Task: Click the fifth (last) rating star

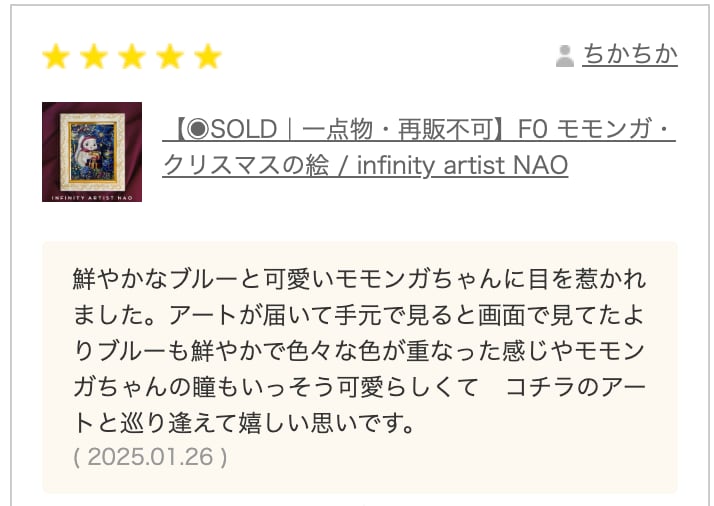Action: [208, 57]
